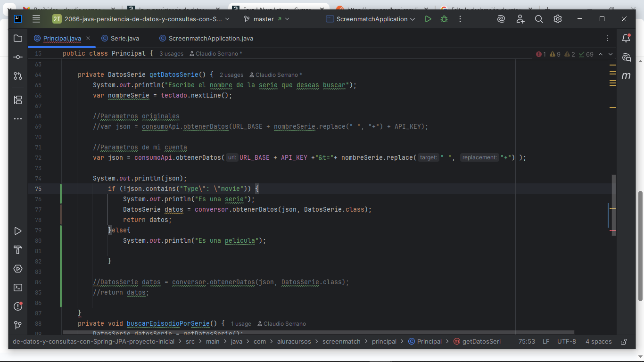
Task: Open the AI Assistant swirl icon in toolbar
Action: tap(501, 19)
